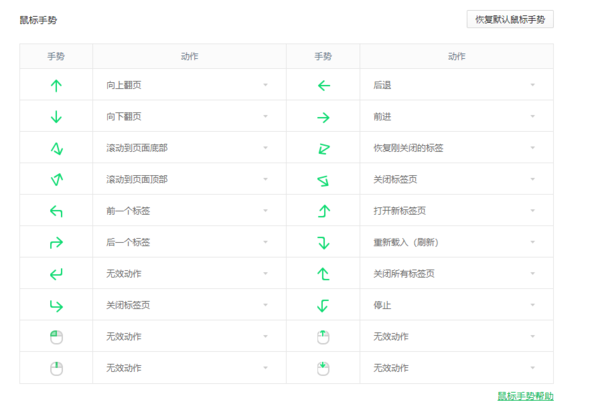600x406 pixels.
Task: Click the gesture icon next to 打开新标签页
Action: 323,211
